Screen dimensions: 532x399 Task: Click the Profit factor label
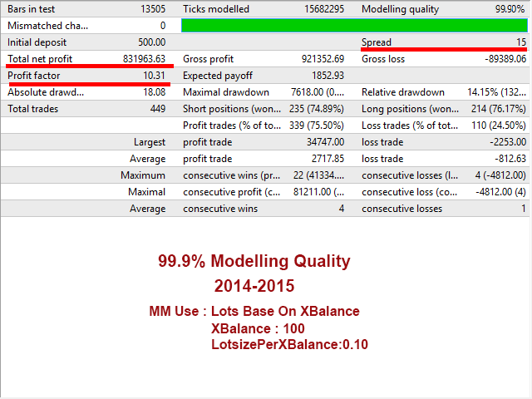point(33,76)
